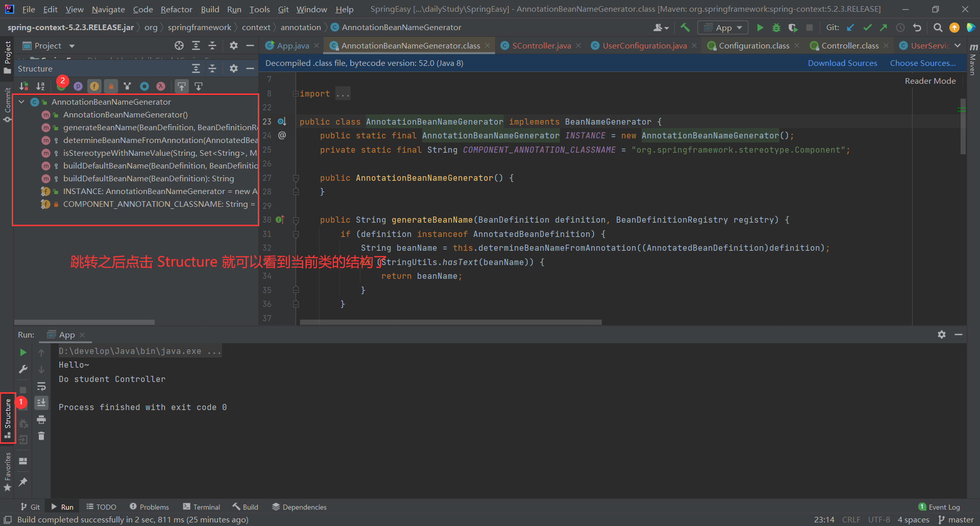
Task: Click editor horizontal scrollbar
Action: [451, 322]
